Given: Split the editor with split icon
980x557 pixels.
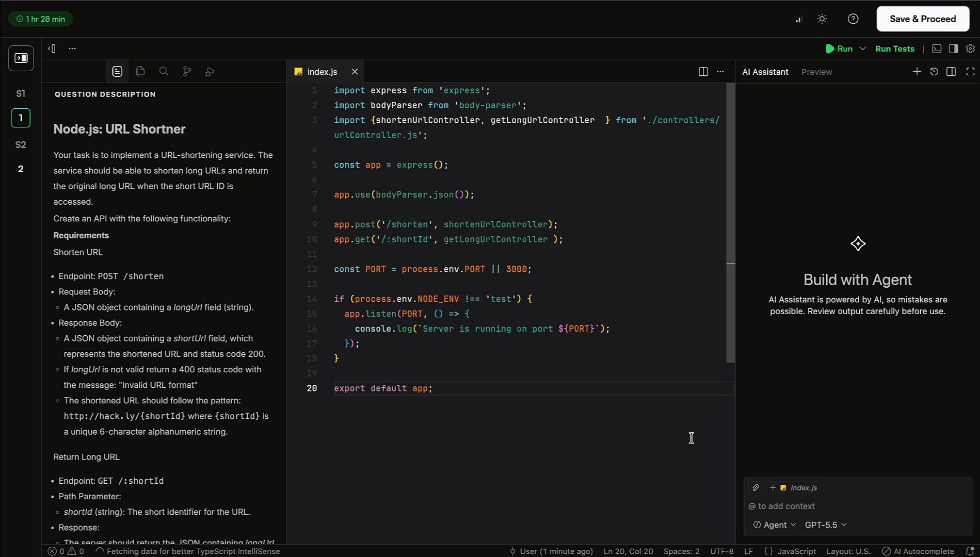Looking at the screenshot, I should 703,72.
